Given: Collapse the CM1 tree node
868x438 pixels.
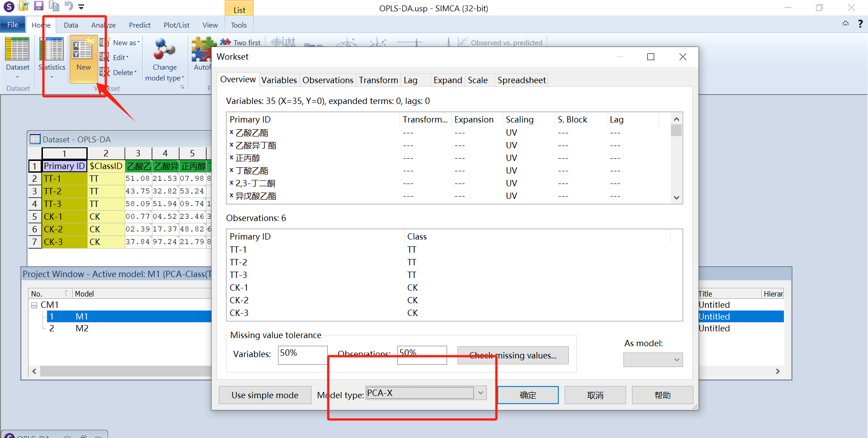Looking at the screenshot, I should tap(34, 305).
